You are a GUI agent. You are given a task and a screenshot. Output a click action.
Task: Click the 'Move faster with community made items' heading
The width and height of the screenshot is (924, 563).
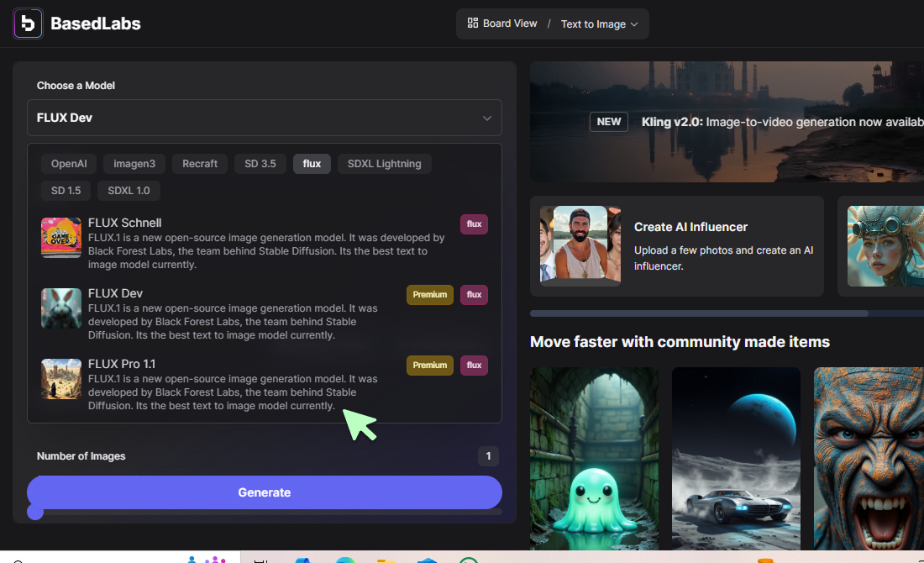(x=680, y=342)
